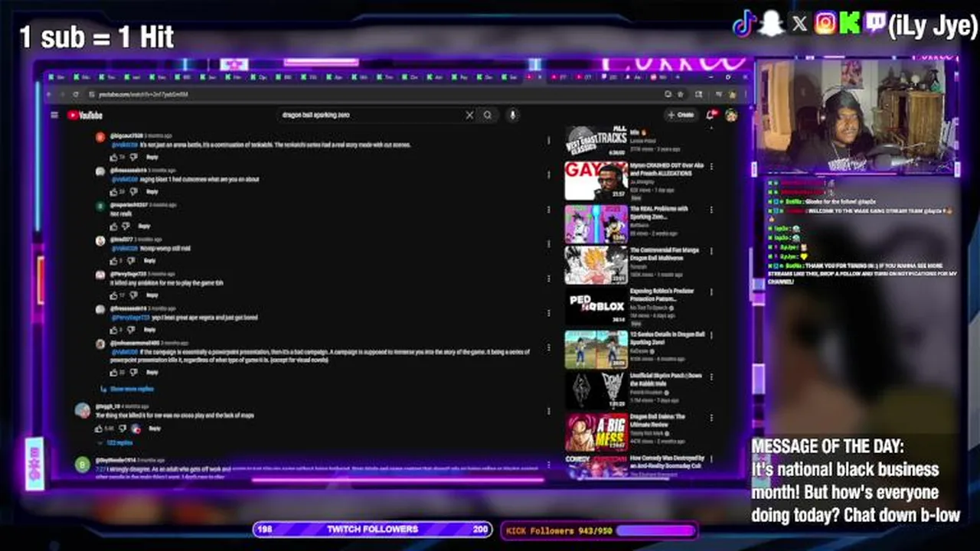Open the YouTube account avatar menu
Image resolution: width=980 pixels, height=551 pixels.
[731, 115]
